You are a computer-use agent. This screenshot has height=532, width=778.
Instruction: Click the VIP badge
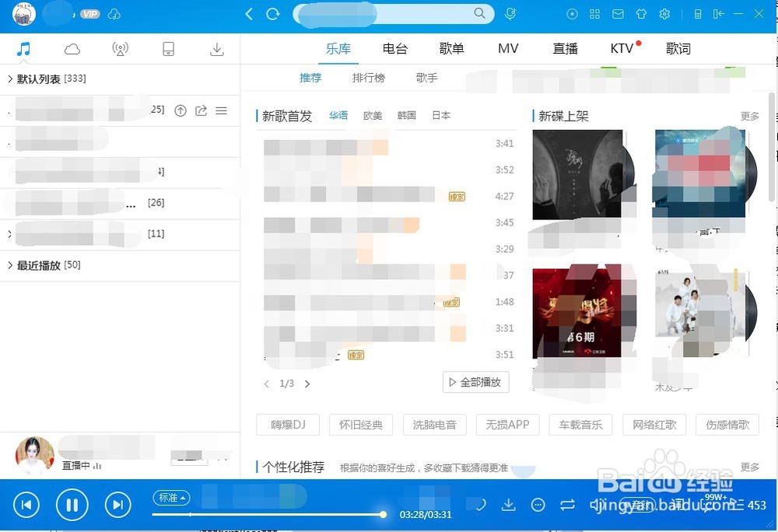click(x=90, y=14)
